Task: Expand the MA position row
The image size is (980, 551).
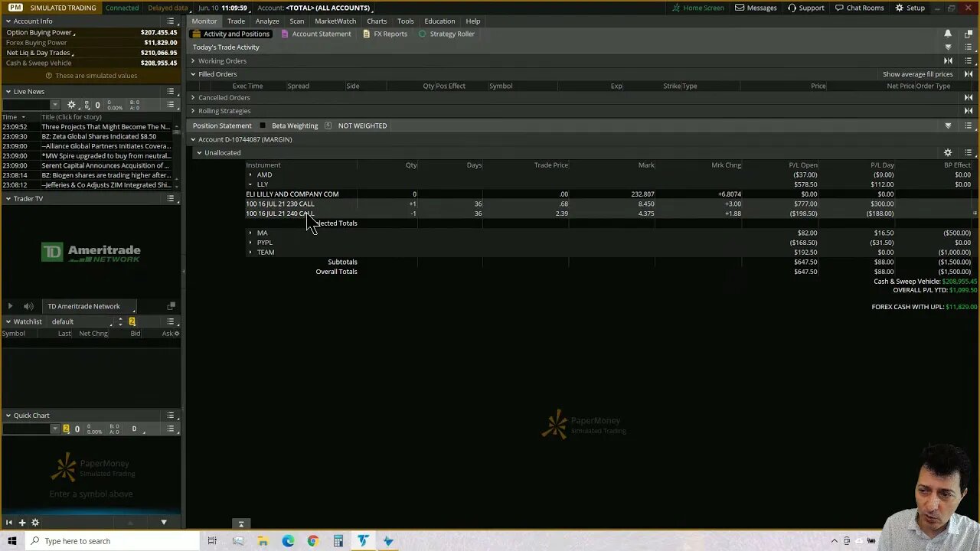Action: [x=250, y=233]
